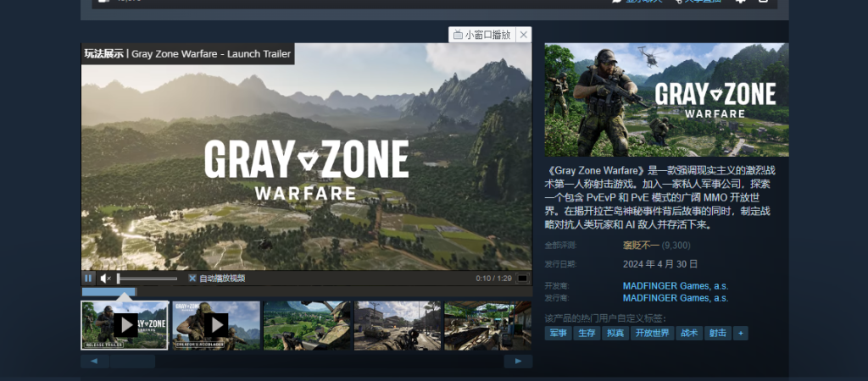The image size is (868, 381).
Task: Click the main trailer video area
Action: (307, 157)
